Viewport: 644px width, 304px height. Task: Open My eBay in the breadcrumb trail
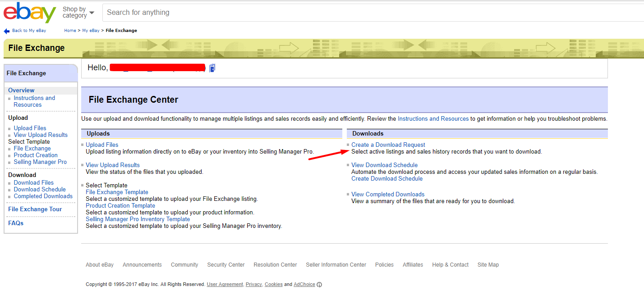coord(91,31)
